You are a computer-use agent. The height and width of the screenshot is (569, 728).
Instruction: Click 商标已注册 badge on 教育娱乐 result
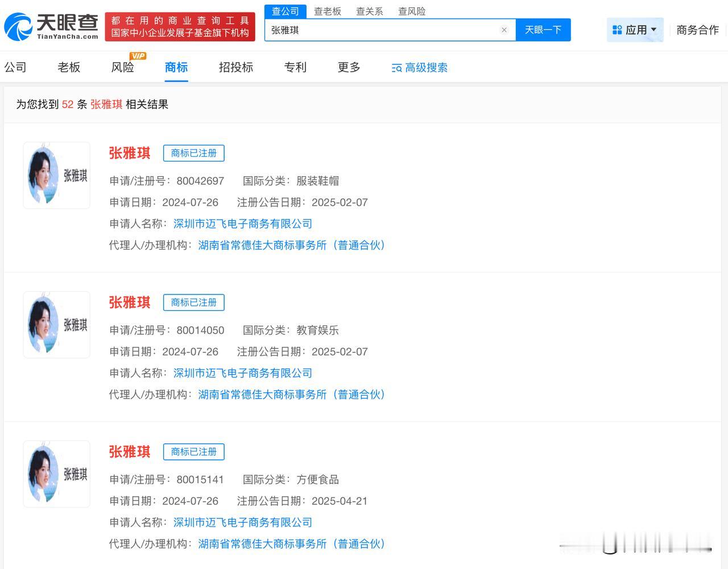click(x=194, y=302)
